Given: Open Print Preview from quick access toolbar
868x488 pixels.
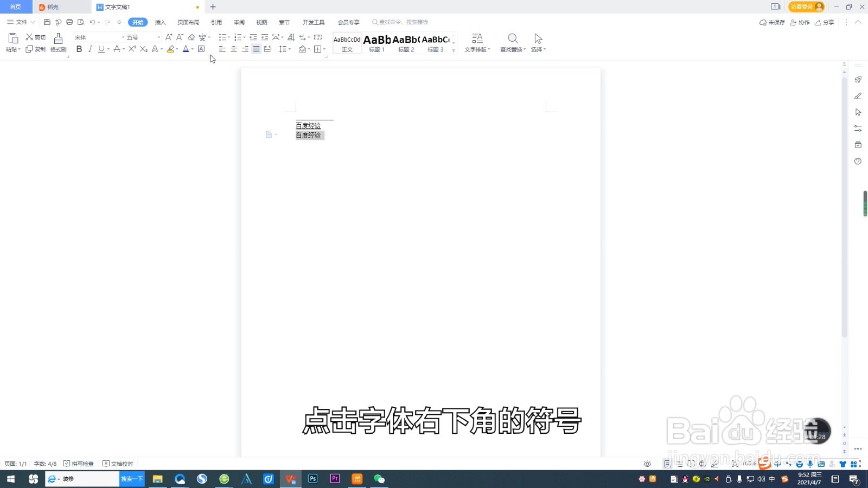Looking at the screenshot, I should coord(81,22).
